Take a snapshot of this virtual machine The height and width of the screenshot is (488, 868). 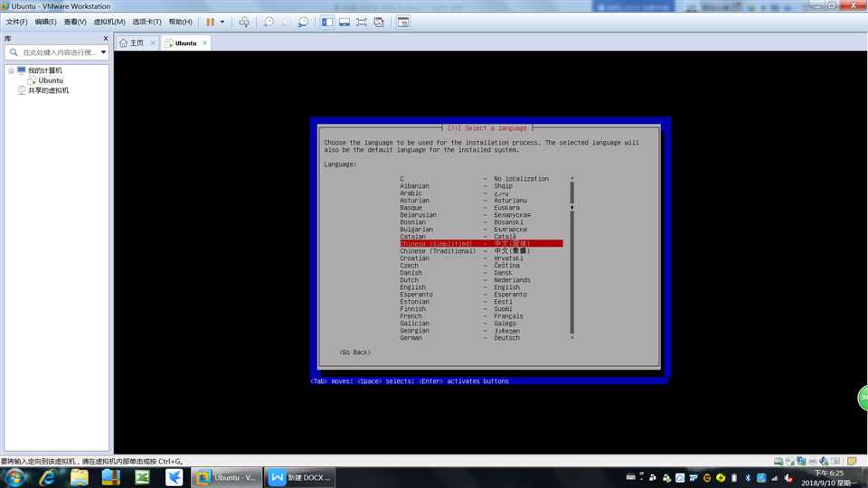click(269, 22)
